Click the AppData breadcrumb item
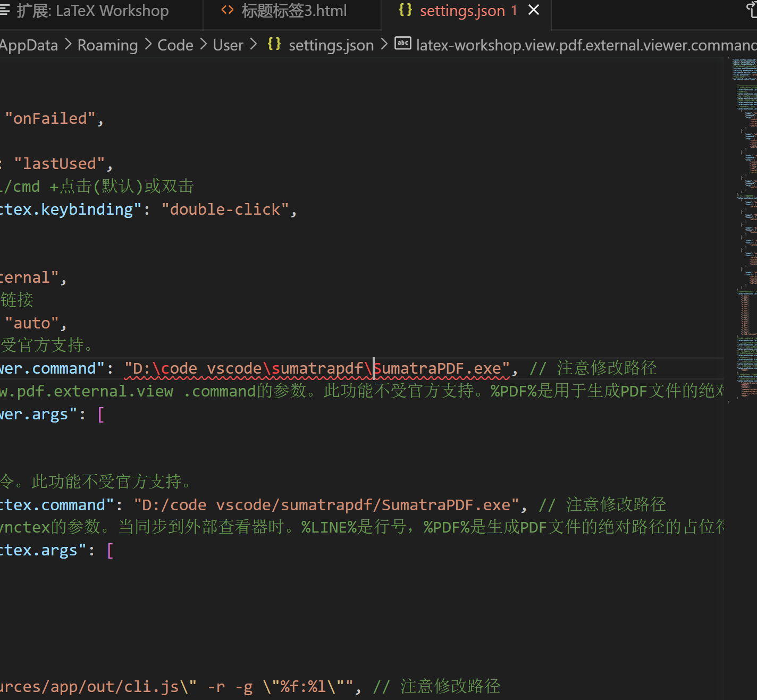Screen dimensions: 757x700 [x=29, y=45]
